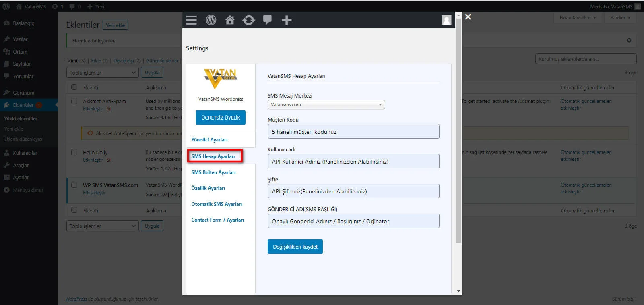Open user avatar in modal toolbar

[446, 20]
